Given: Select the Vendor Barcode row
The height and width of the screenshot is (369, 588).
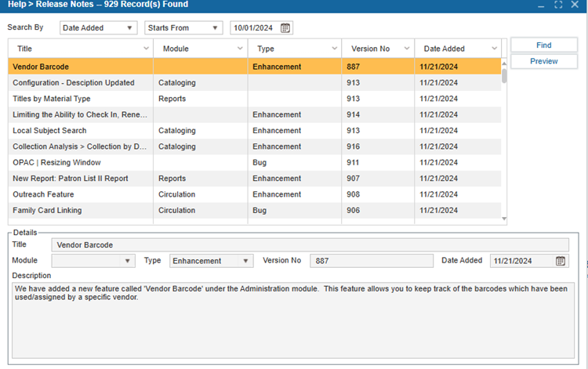Looking at the screenshot, I should (x=254, y=67).
